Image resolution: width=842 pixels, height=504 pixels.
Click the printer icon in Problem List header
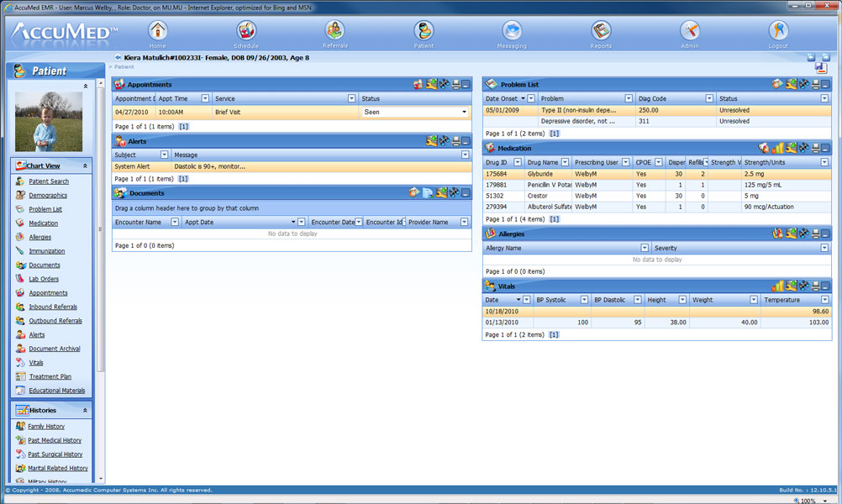pyautogui.click(x=815, y=84)
